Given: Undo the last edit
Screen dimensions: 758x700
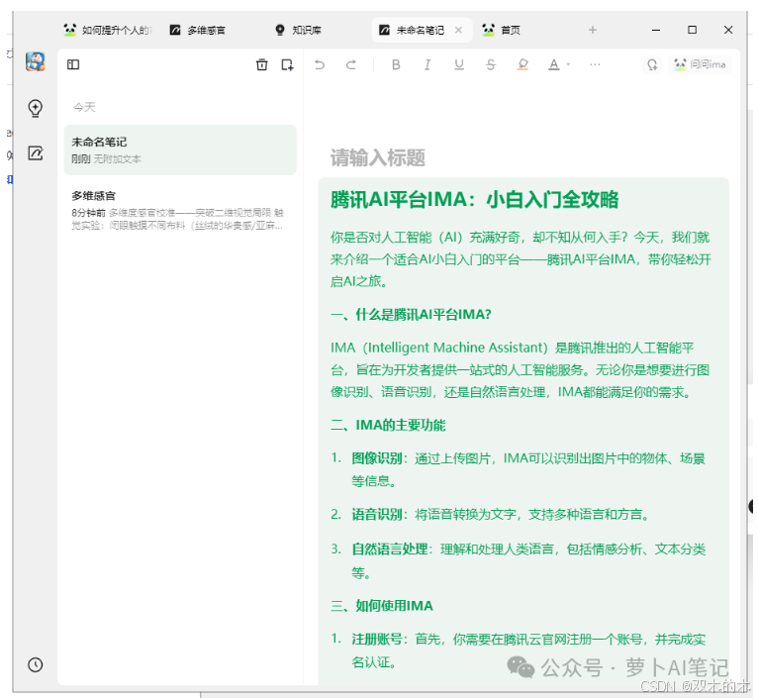Looking at the screenshot, I should pos(320,64).
